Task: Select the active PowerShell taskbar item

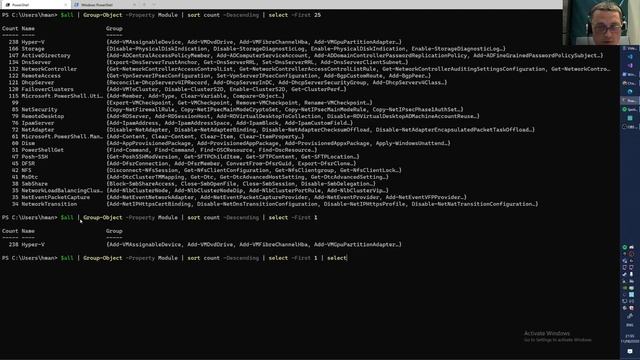Action: 630,100
